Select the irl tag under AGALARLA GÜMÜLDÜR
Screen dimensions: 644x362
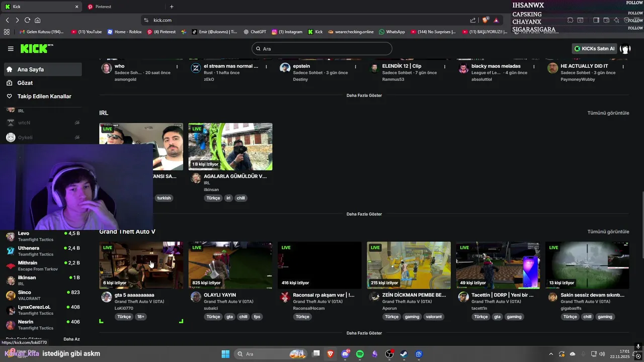pos(228,198)
